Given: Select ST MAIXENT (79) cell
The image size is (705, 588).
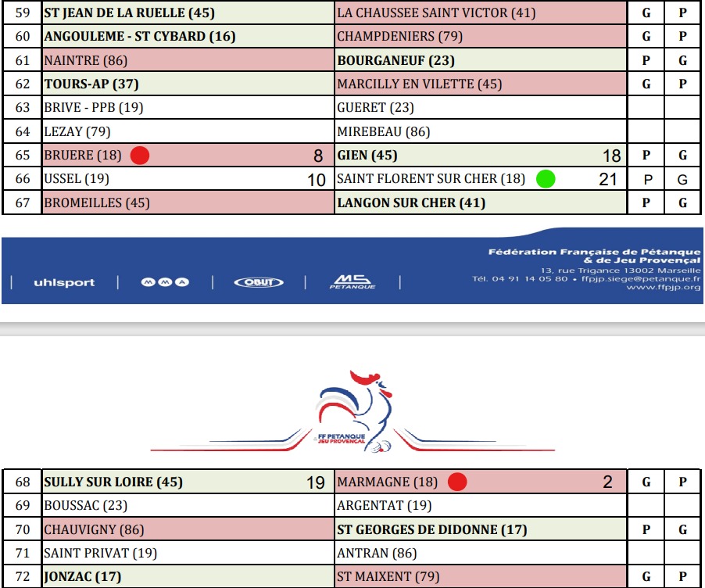Looking at the screenshot, I should point(481,576).
